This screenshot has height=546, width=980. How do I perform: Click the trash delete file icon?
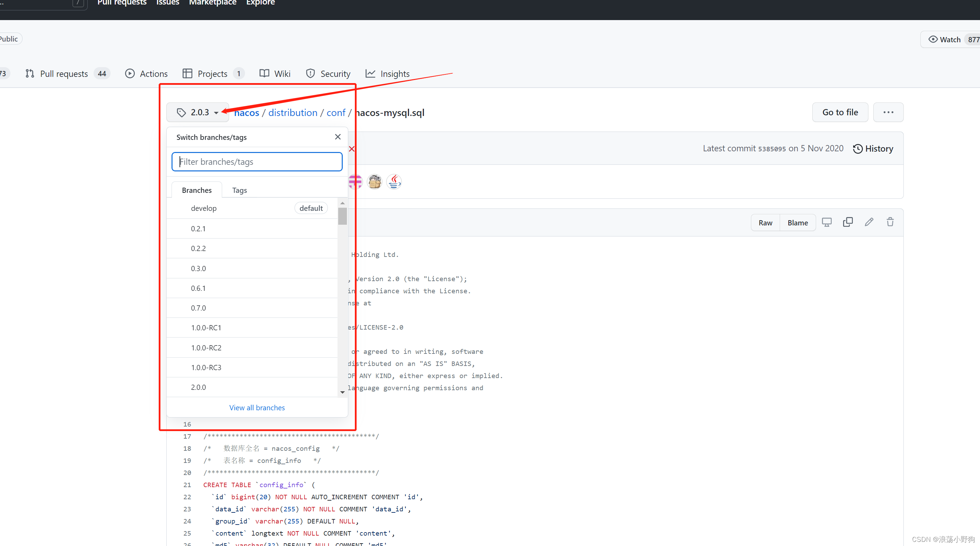(890, 222)
